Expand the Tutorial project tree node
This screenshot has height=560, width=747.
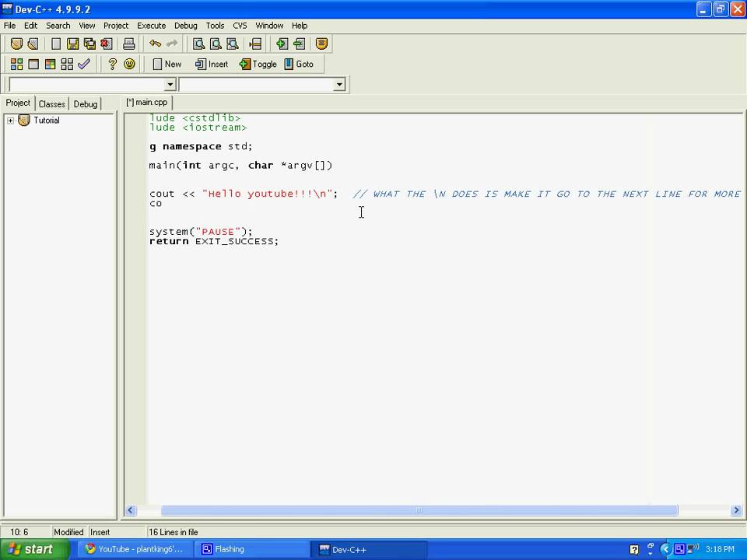coord(10,121)
